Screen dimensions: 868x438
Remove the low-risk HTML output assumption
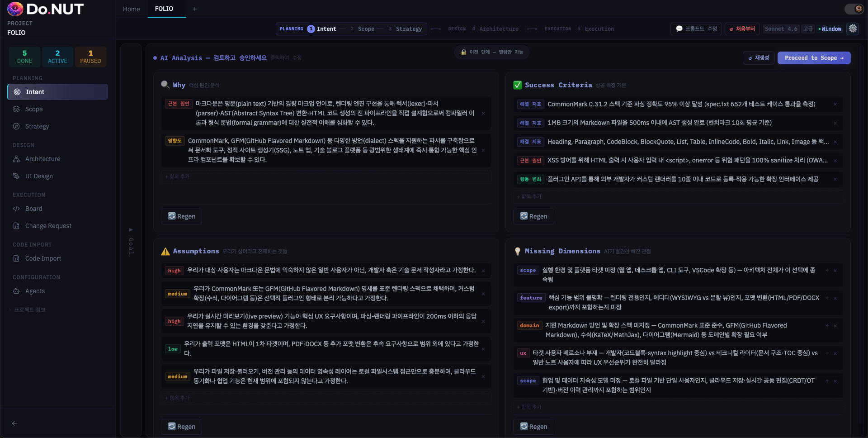[483, 349]
